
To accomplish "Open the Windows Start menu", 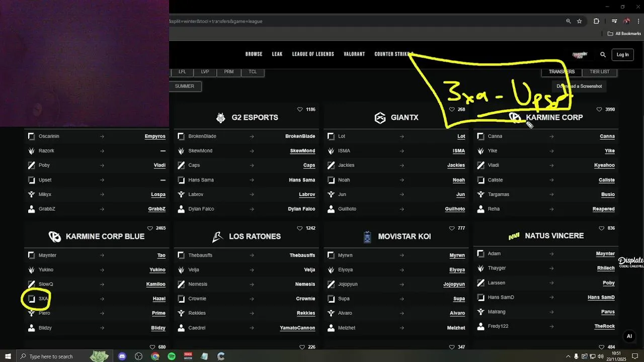I will [8, 356].
